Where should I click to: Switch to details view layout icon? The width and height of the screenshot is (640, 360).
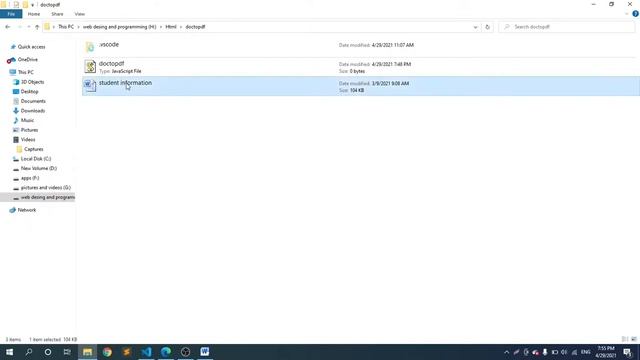[x=625, y=339]
